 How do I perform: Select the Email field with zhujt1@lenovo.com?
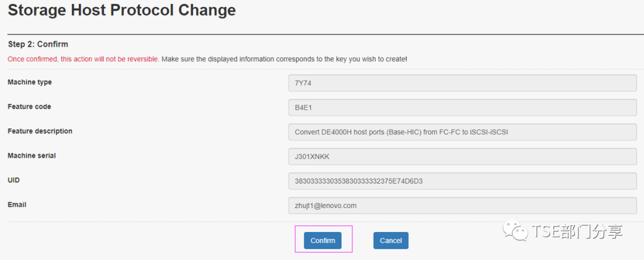click(x=463, y=205)
